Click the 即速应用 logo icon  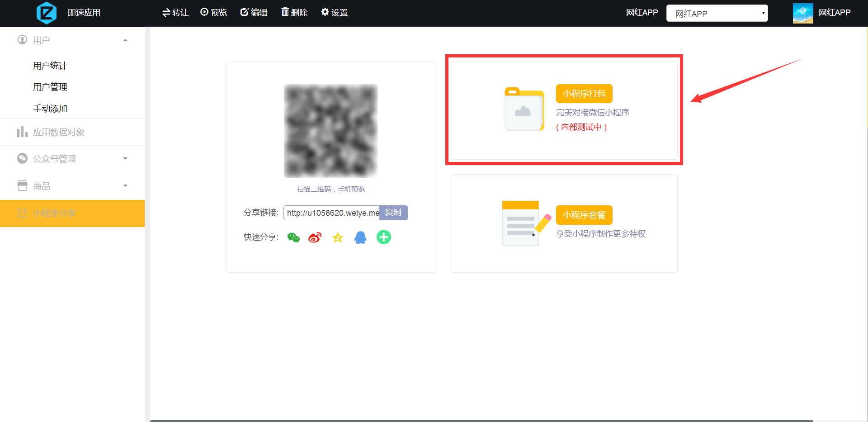pos(47,13)
